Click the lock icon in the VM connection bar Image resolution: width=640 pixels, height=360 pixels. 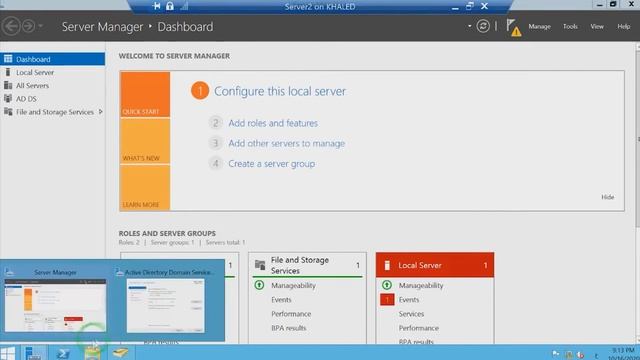[170, 6]
